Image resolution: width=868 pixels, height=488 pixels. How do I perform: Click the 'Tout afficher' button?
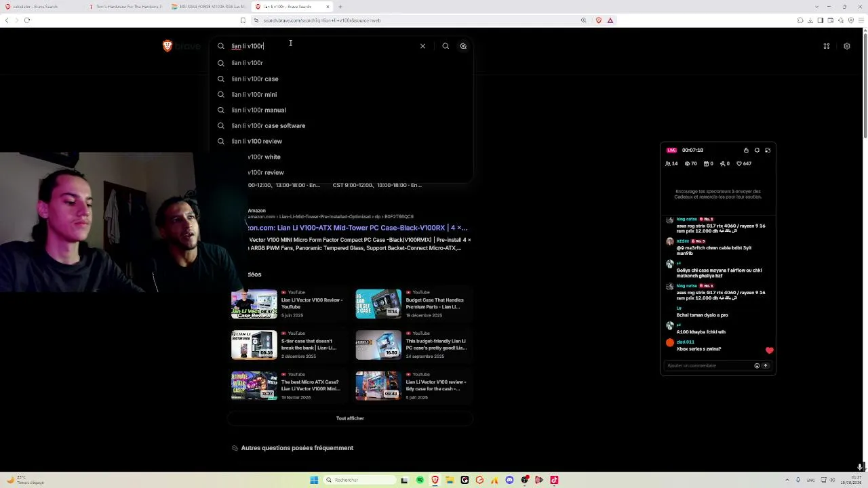(350, 418)
